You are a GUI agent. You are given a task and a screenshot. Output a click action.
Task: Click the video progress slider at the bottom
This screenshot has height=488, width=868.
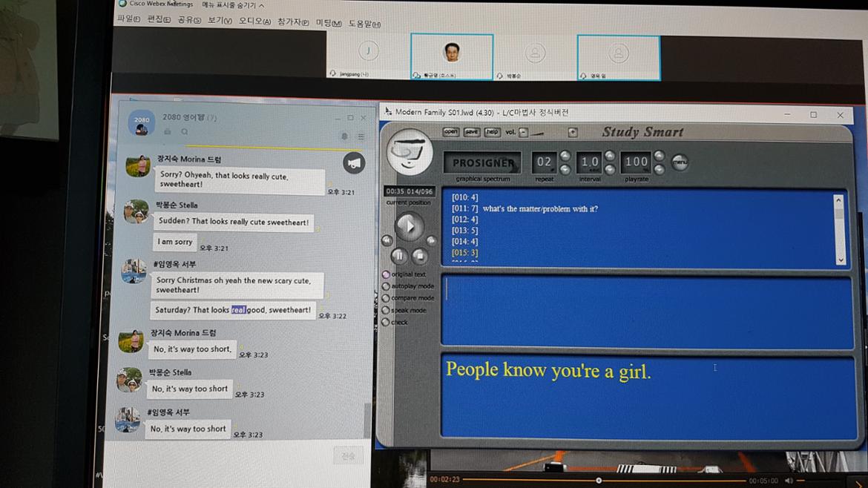click(599, 481)
